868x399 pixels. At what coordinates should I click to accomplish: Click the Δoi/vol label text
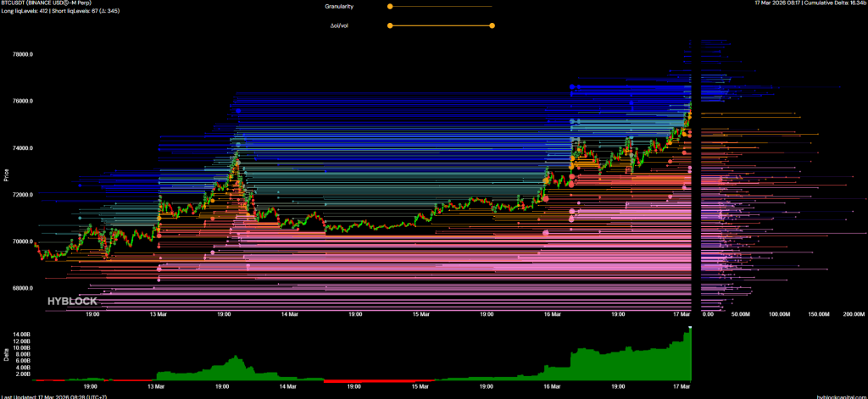[x=341, y=25]
